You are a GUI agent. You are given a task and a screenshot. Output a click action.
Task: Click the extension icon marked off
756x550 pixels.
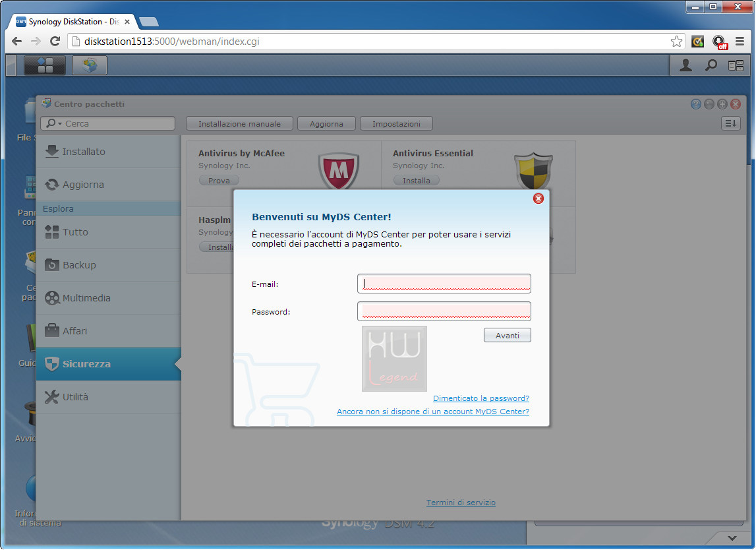pos(720,42)
